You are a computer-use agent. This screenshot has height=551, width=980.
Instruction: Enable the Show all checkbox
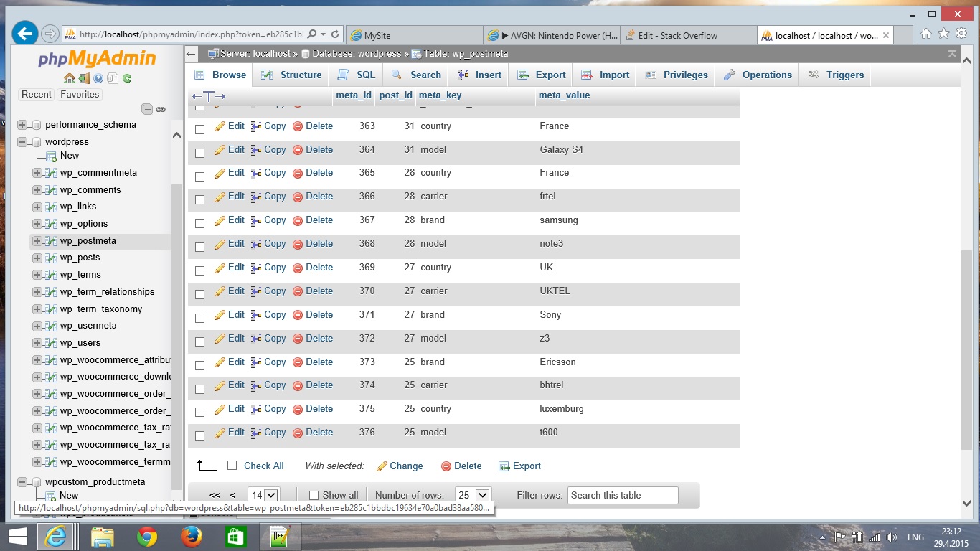tap(314, 494)
